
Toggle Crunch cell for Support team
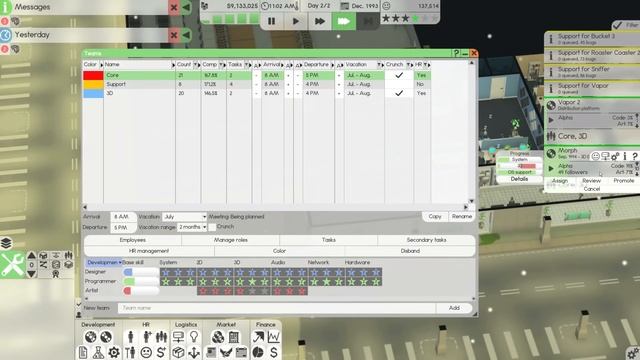pyautogui.click(x=399, y=84)
